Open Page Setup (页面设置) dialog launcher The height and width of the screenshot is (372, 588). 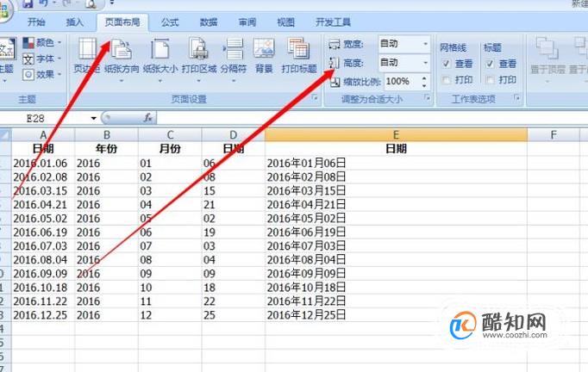coord(315,98)
